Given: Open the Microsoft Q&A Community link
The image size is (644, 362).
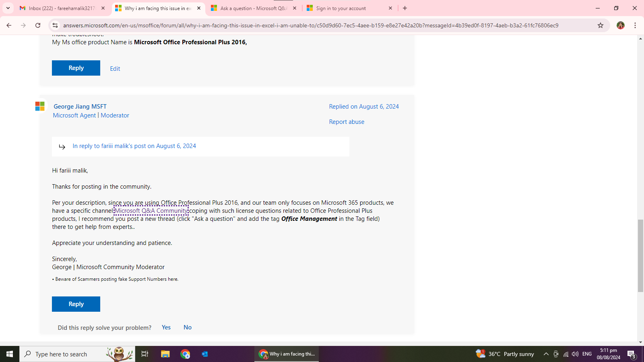Looking at the screenshot, I should click(151, 211).
